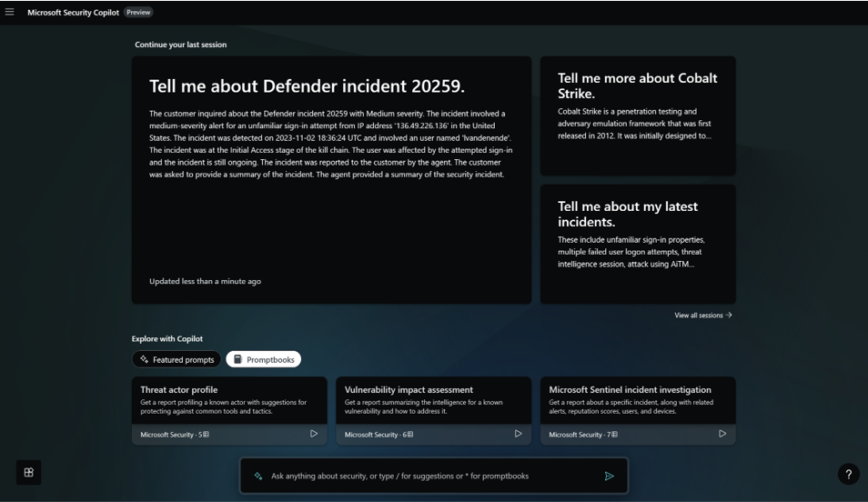The width and height of the screenshot is (868, 502).
Task: Run the Threat actor profile promptbook
Action: click(x=314, y=434)
